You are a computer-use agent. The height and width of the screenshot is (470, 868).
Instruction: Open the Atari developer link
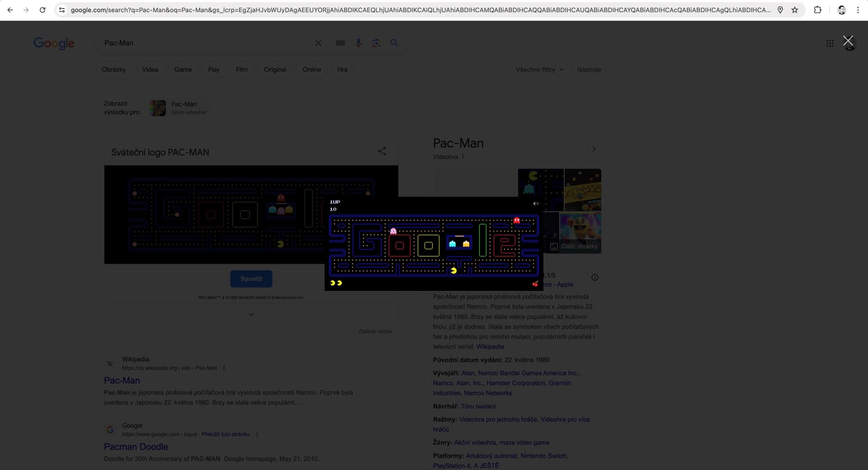(x=468, y=373)
